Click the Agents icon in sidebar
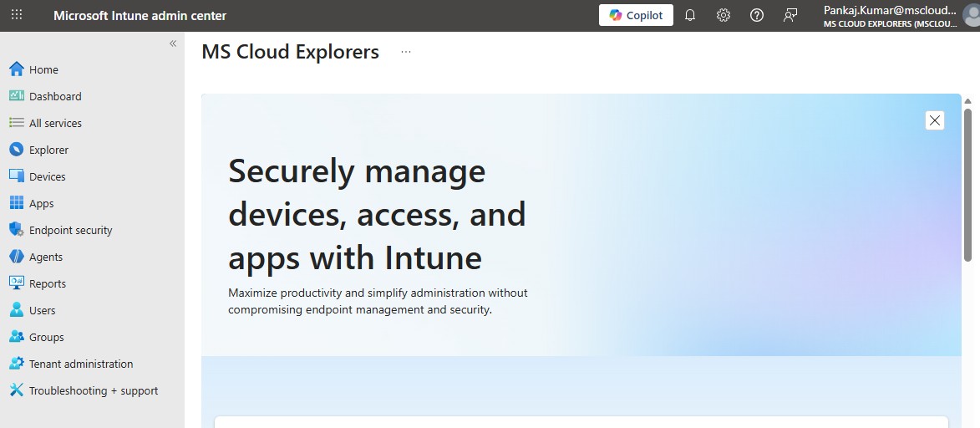980x428 pixels. coord(16,257)
